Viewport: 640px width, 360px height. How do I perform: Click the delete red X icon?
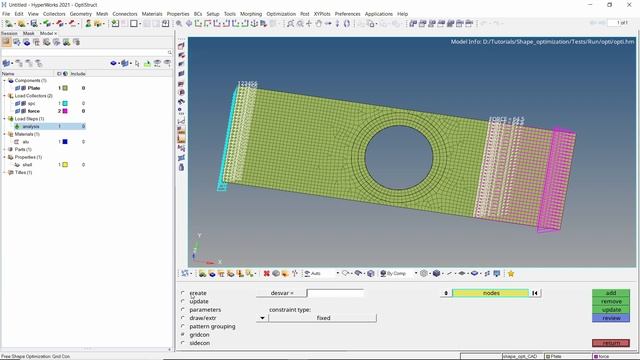point(267,273)
